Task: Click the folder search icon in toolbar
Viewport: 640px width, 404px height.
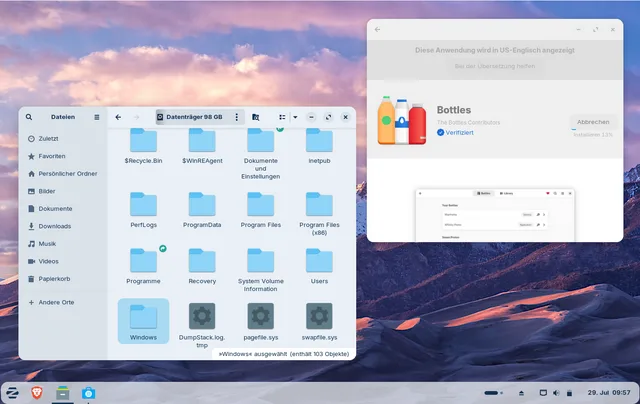Action: pyautogui.click(x=256, y=117)
